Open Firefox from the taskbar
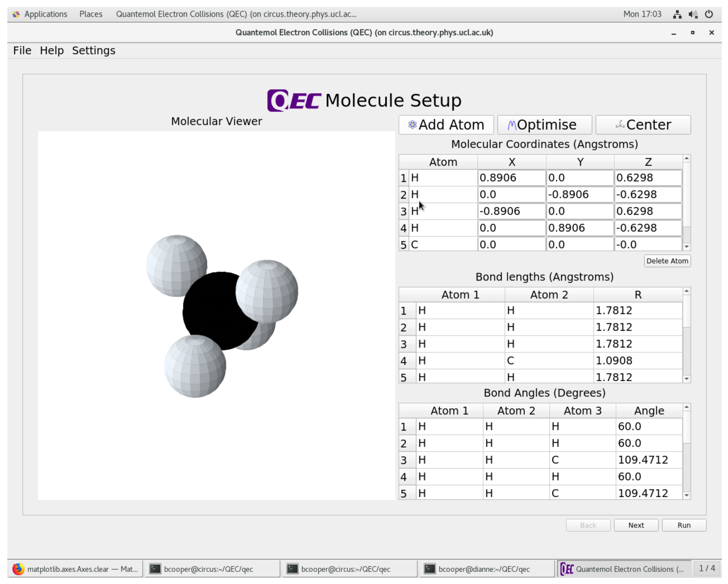This screenshot has width=728, height=584. tap(18, 569)
